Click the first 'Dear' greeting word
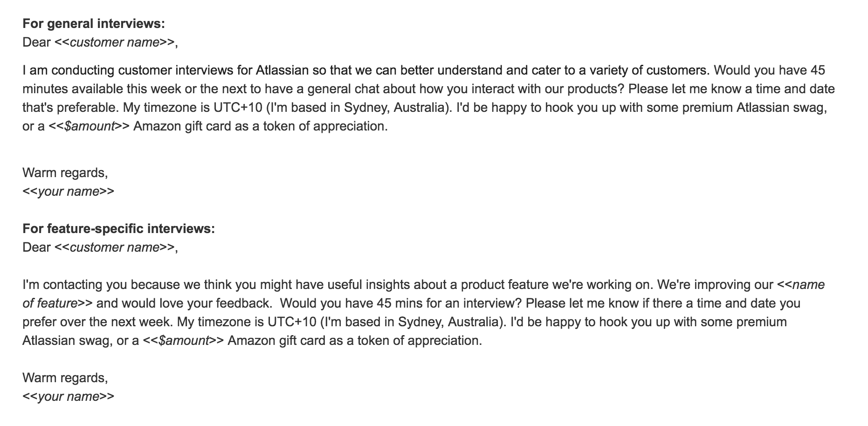868x426 pixels. click(x=36, y=42)
